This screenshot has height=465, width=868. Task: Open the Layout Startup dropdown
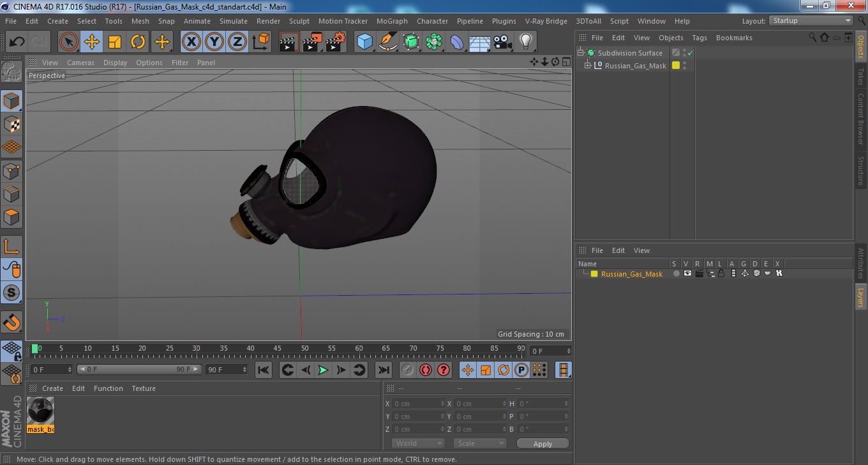click(811, 20)
